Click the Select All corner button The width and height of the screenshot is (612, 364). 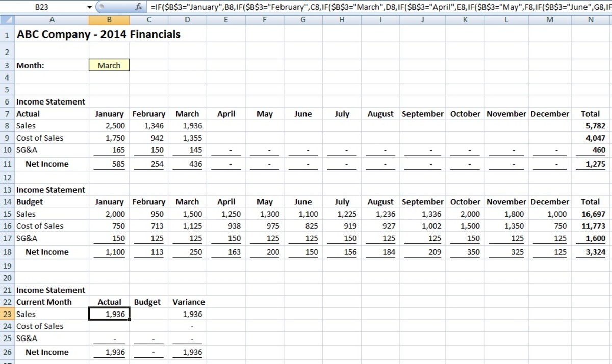click(7, 20)
